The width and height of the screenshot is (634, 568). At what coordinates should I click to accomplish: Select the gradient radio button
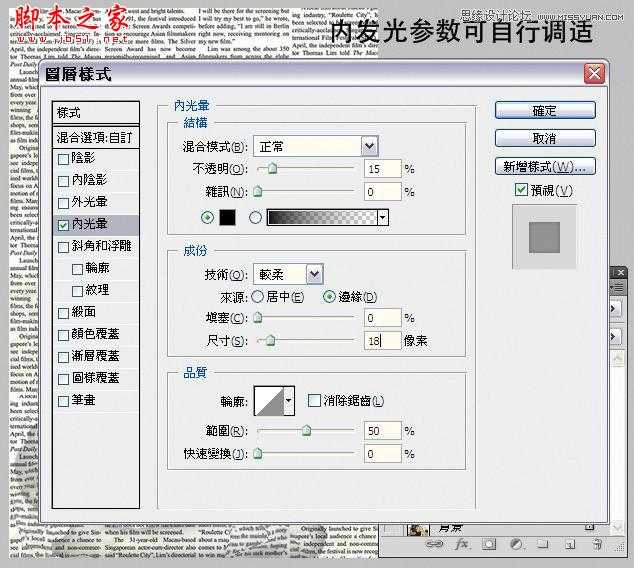click(255, 217)
